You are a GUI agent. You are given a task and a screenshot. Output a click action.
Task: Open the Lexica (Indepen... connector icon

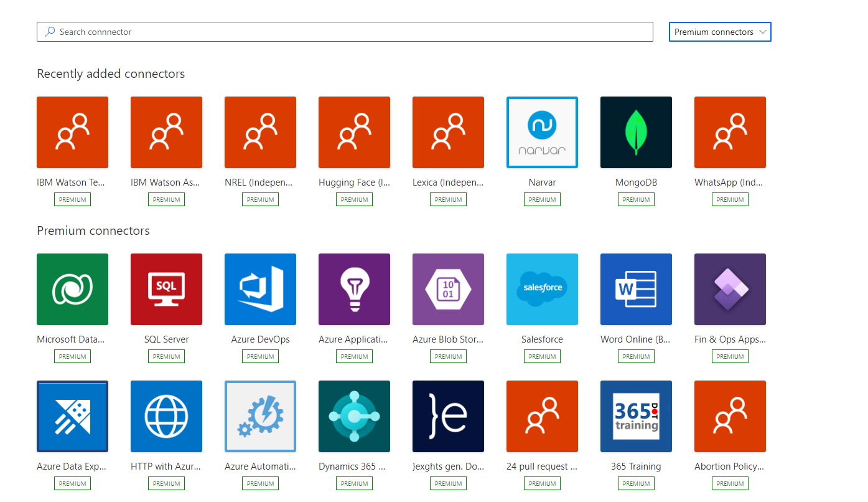(448, 132)
